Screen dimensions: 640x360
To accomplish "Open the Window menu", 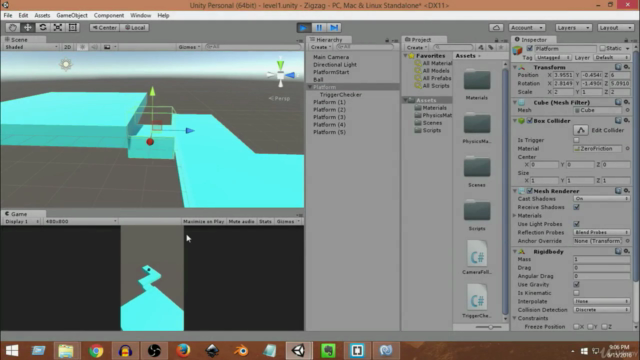I will [140, 15].
